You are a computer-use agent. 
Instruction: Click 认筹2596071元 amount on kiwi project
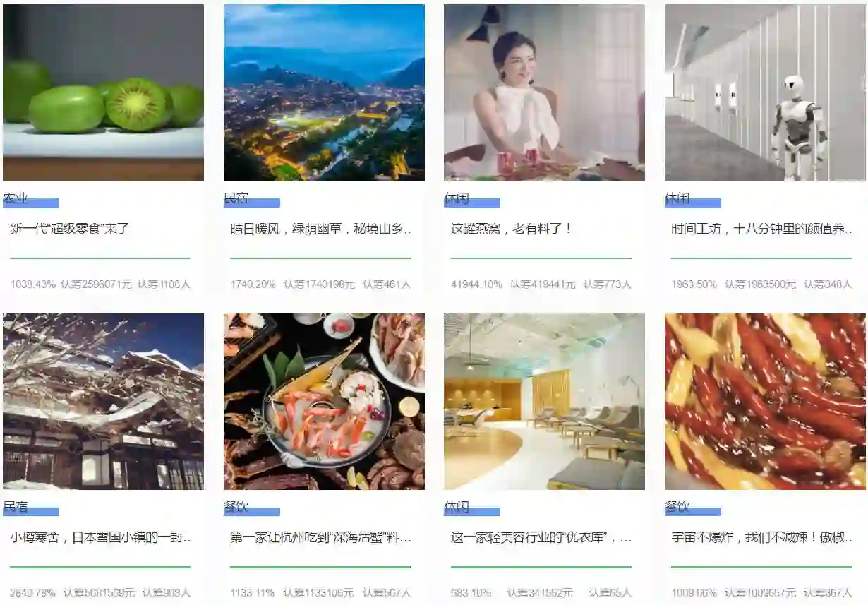(x=97, y=284)
